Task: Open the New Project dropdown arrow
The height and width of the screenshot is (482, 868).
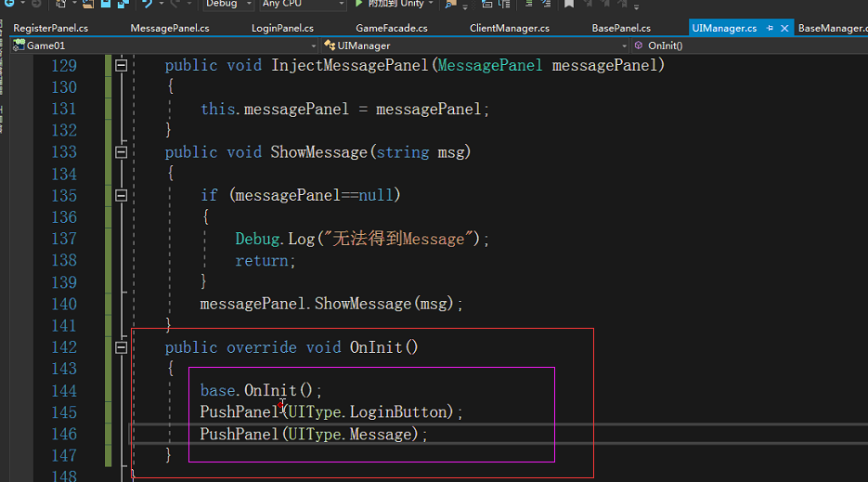Action: pos(74,4)
